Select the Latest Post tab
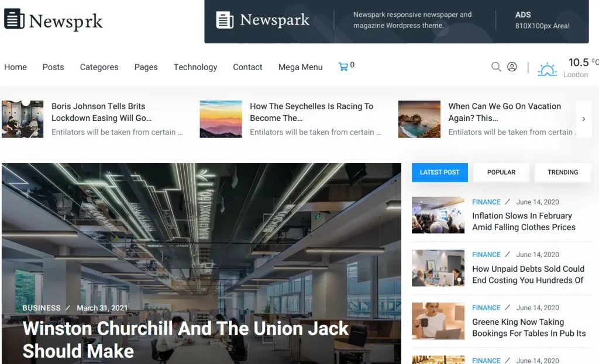This screenshot has height=364, width=599. (439, 172)
